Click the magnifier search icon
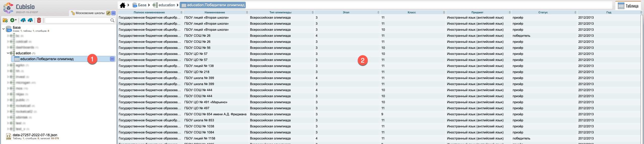 (x=112, y=20)
